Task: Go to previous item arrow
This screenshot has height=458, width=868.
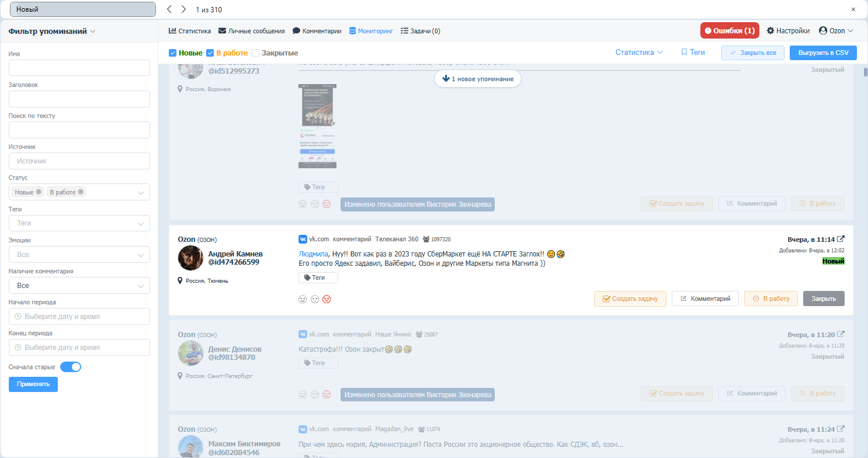Action: pos(169,9)
